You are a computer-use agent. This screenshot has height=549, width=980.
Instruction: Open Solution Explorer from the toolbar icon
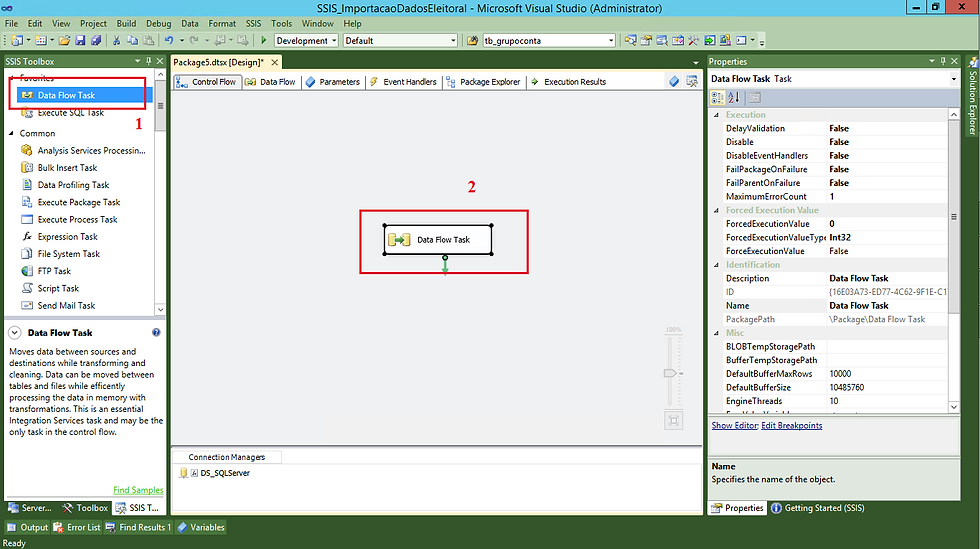631,41
